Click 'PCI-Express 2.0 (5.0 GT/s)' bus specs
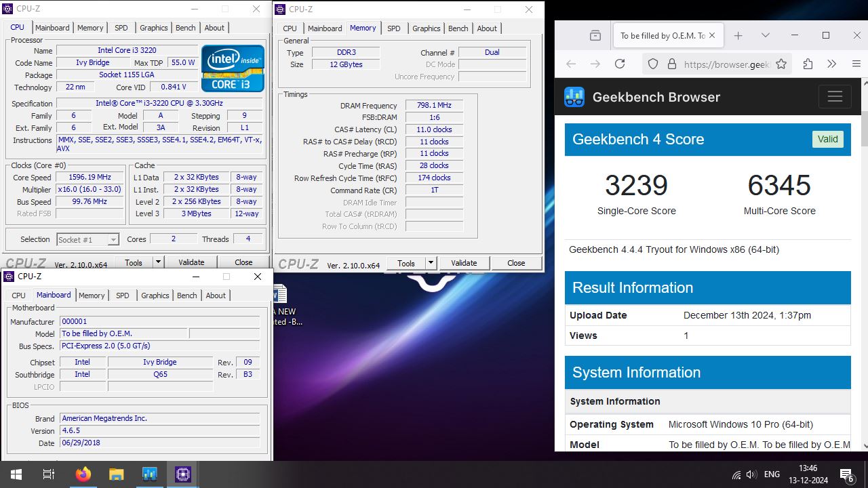Viewport: 868px width, 488px height. (160, 346)
